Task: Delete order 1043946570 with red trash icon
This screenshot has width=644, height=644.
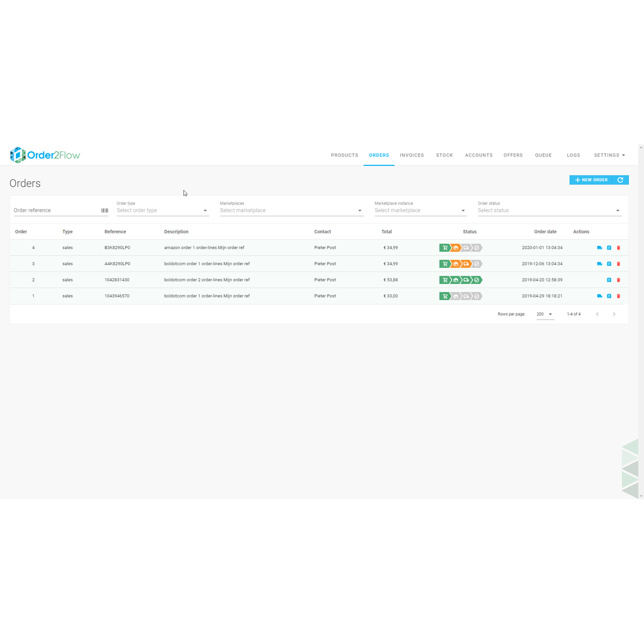Action: (618, 296)
